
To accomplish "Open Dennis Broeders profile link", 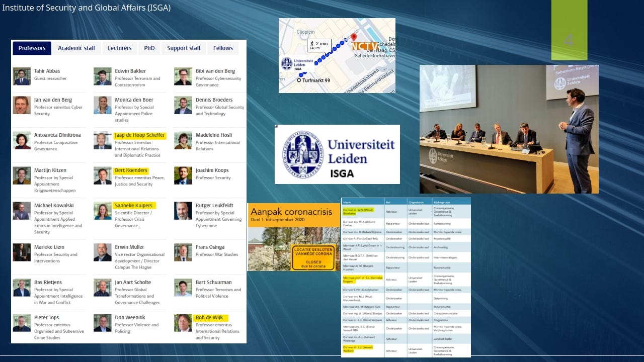I will [x=214, y=100].
